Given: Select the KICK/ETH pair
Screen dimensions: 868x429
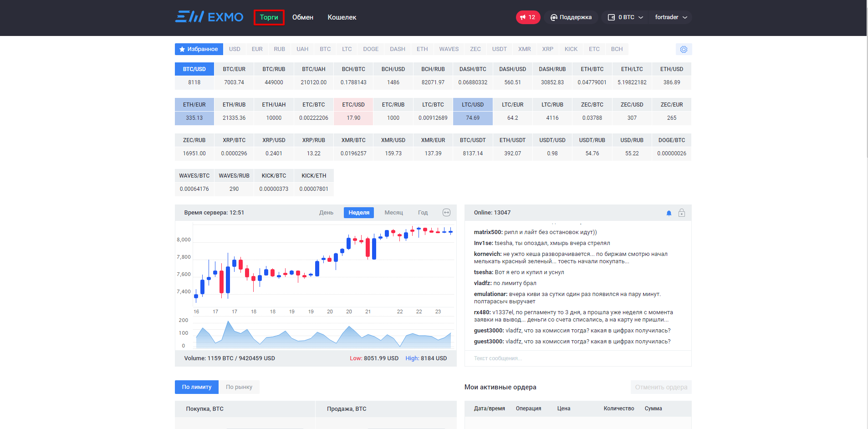Looking at the screenshot, I should [314, 176].
